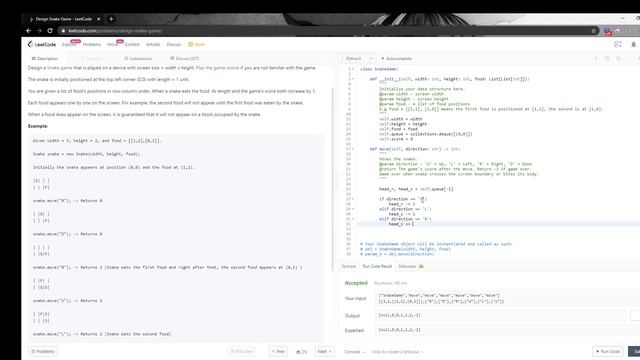640x360 pixels.
Task: Click the 'Snake game' link in description
Action: [60, 68]
